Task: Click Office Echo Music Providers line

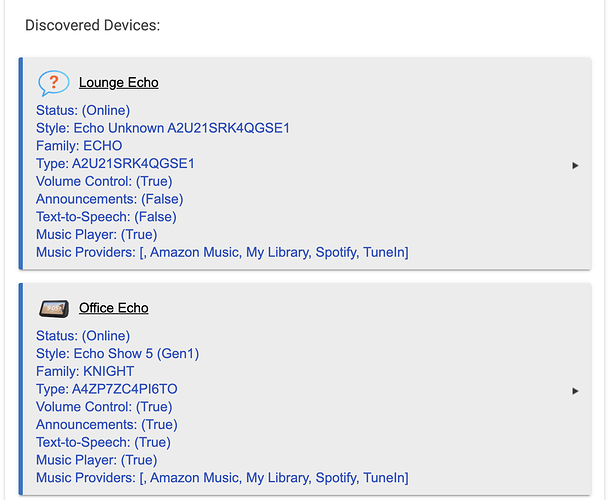Action: (222, 478)
